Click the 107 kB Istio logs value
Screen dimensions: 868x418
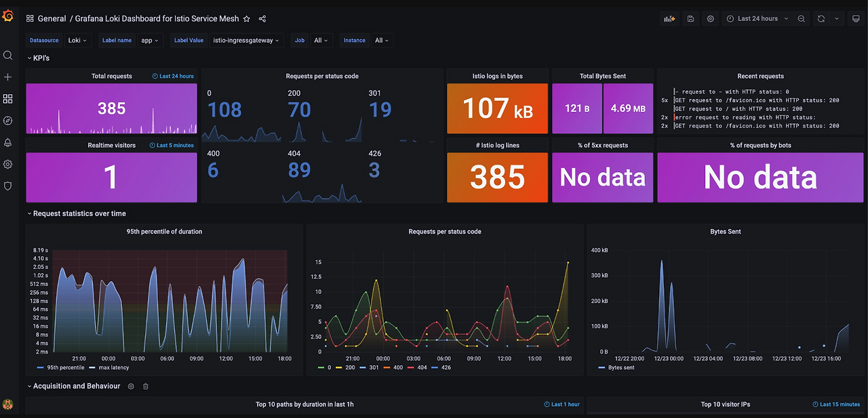click(x=497, y=108)
